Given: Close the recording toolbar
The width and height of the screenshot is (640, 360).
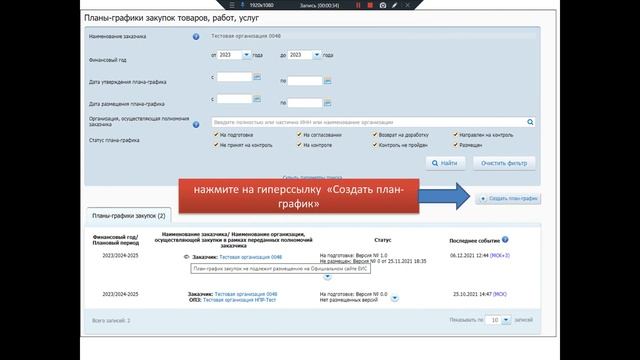Looking at the screenshot, I should (x=407, y=5).
